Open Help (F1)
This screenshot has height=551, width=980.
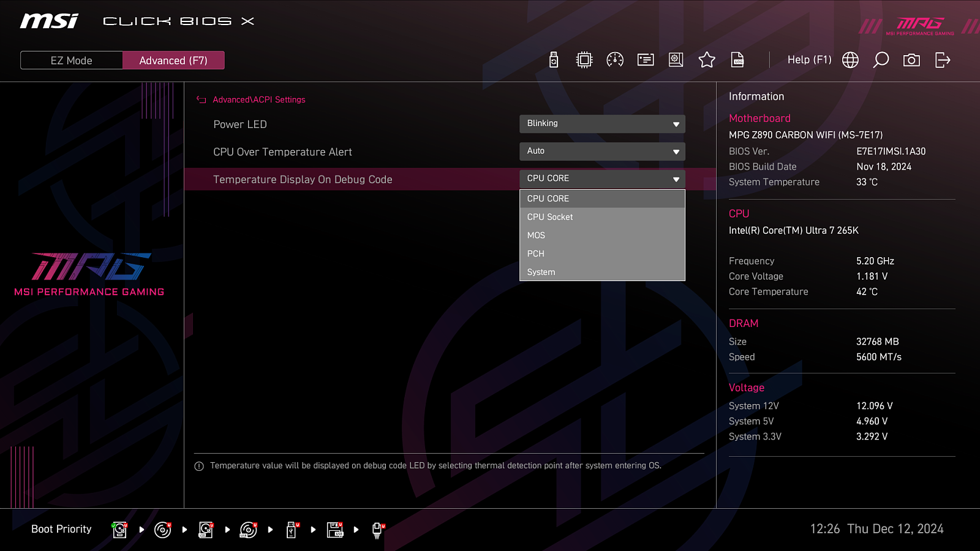tap(809, 60)
